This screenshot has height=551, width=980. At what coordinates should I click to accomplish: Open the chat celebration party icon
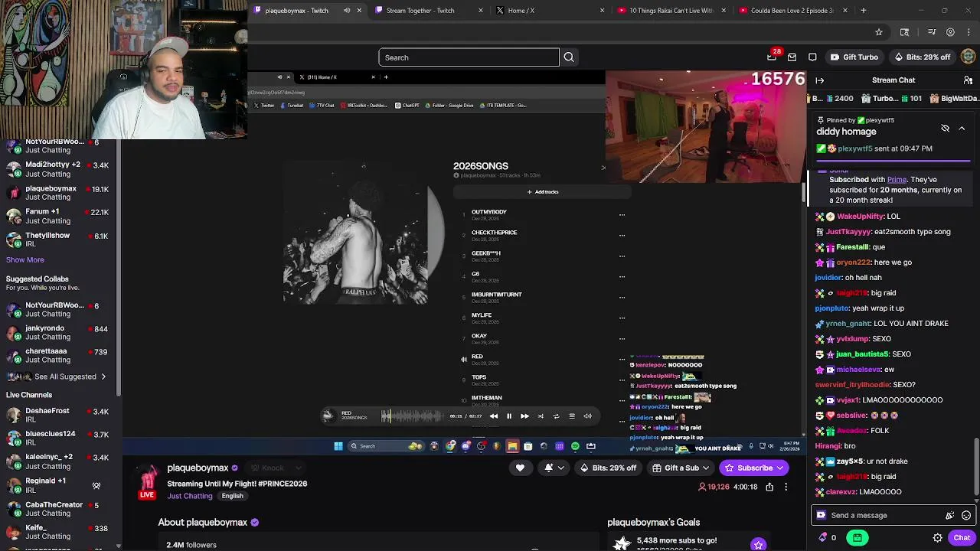pyautogui.click(x=950, y=516)
